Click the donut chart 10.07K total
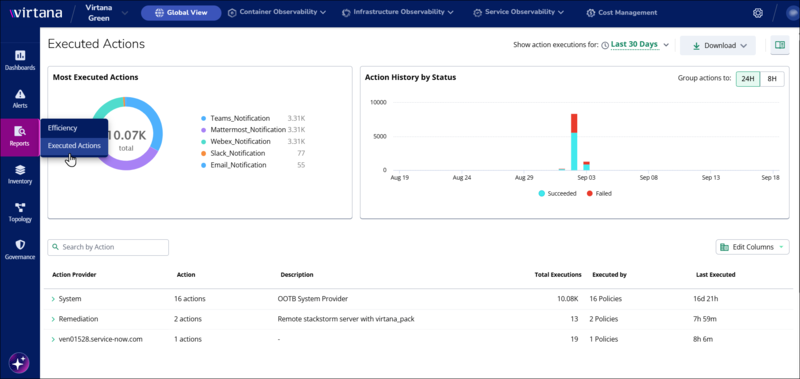 tap(126, 134)
